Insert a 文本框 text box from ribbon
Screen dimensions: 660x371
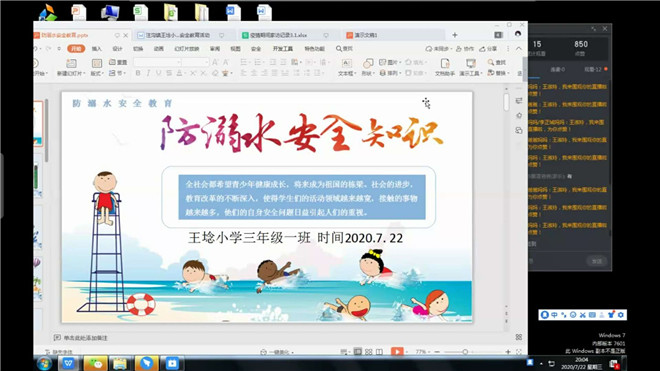pos(346,67)
